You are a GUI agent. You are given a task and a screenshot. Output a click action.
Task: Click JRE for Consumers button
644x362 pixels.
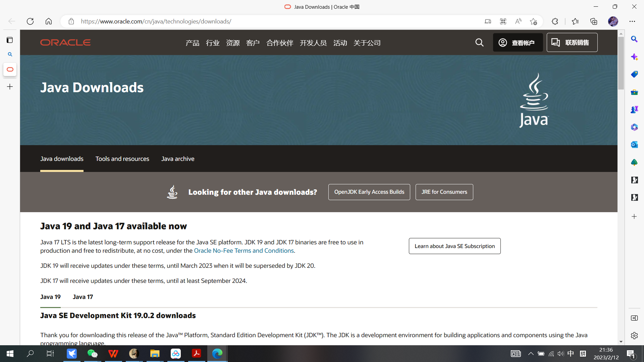[x=444, y=192]
